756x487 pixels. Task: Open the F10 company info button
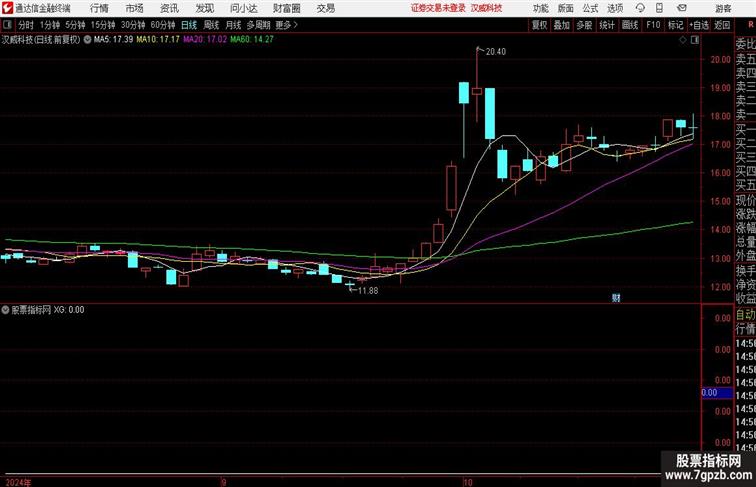tap(653, 25)
